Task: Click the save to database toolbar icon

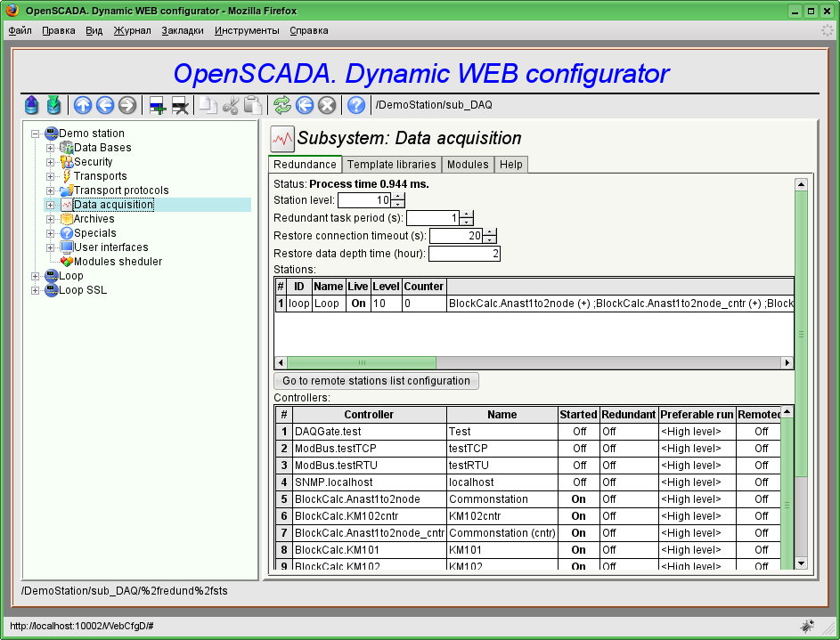Action: point(53,105)
